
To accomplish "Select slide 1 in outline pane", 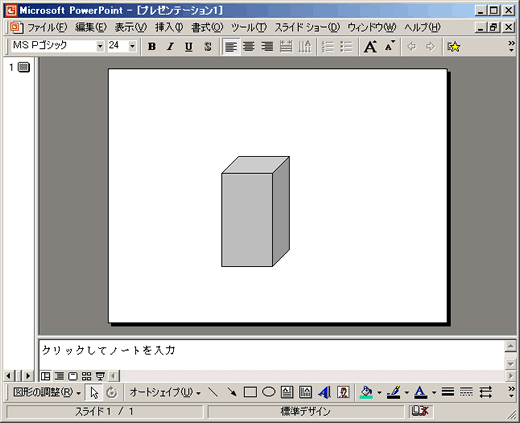I will pyautogui.click(x=24, y=67).
